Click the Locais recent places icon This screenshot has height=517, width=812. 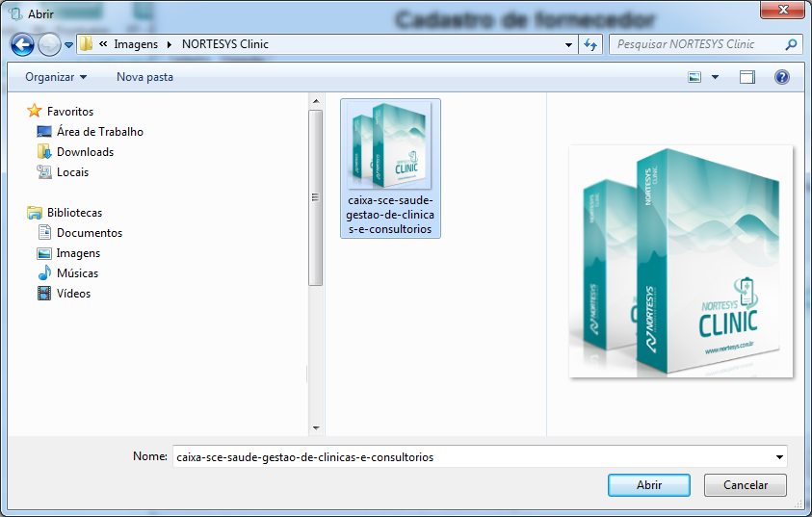tap(44, 171)
